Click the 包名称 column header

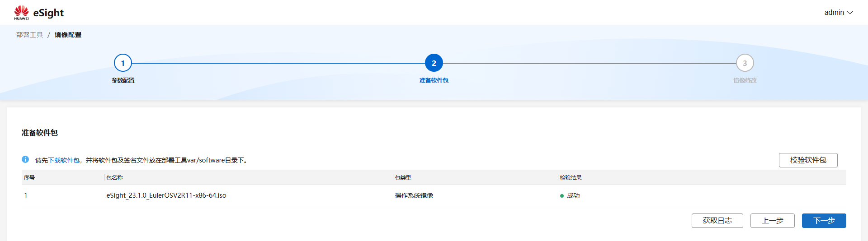tap(115, 177)
